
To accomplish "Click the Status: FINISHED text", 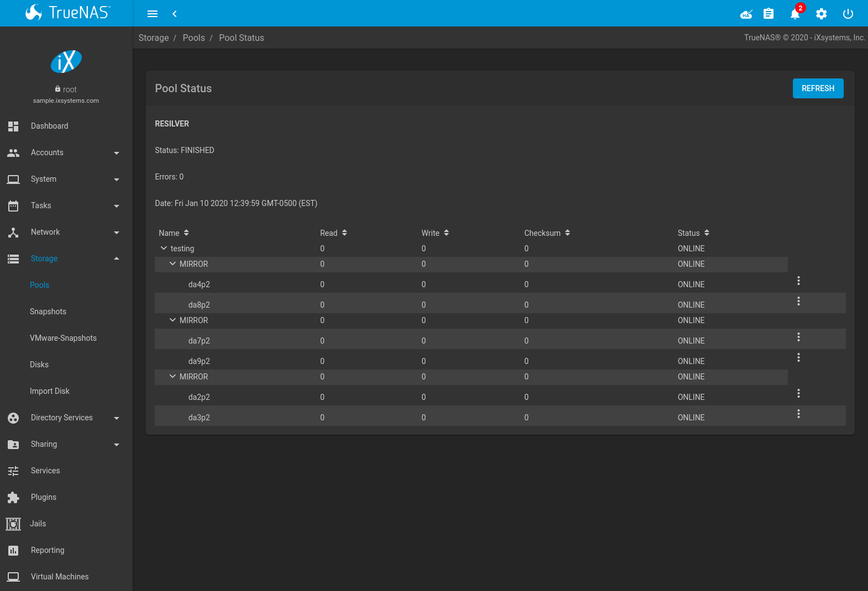I will [x=185, y=150].
